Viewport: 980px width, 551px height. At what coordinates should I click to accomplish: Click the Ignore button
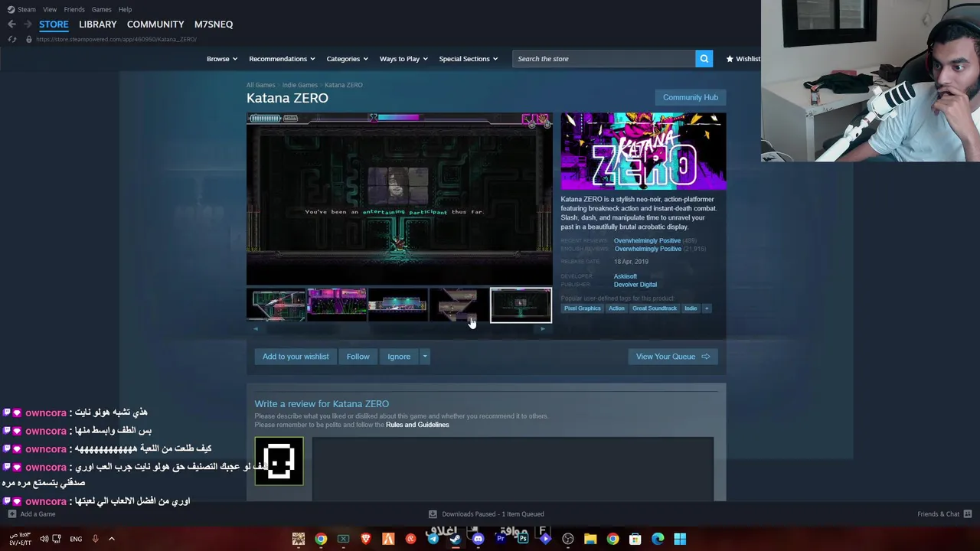point(399,357)
